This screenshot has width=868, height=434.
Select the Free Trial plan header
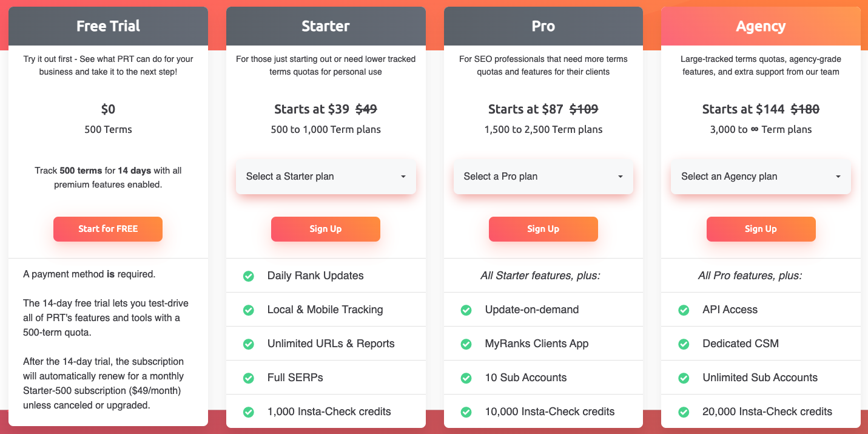(108, 27)
